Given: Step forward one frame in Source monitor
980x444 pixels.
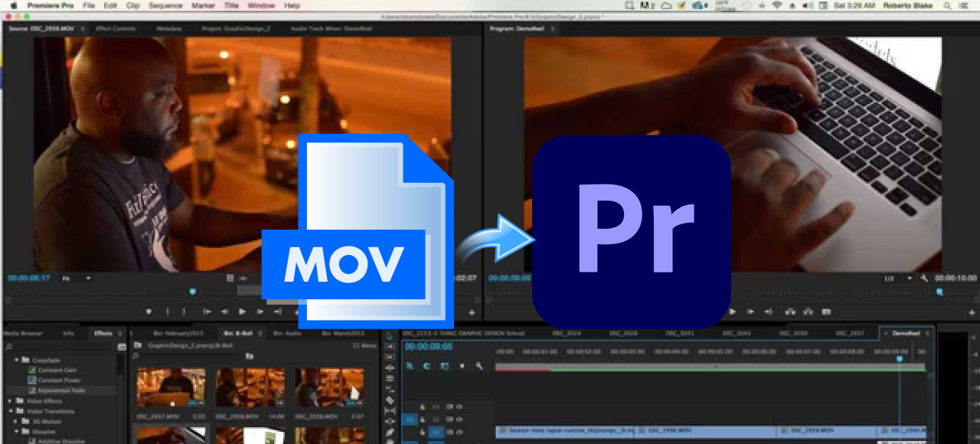Looking at the screenshot, I should click(x=260, y=312).
